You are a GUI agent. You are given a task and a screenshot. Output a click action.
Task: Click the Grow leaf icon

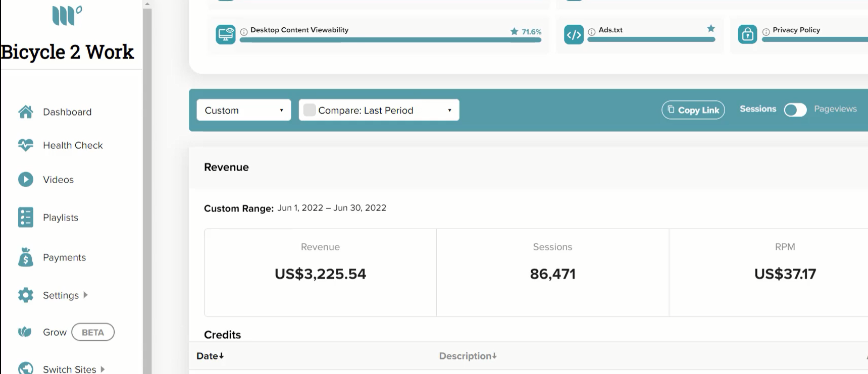click(25, 332)
